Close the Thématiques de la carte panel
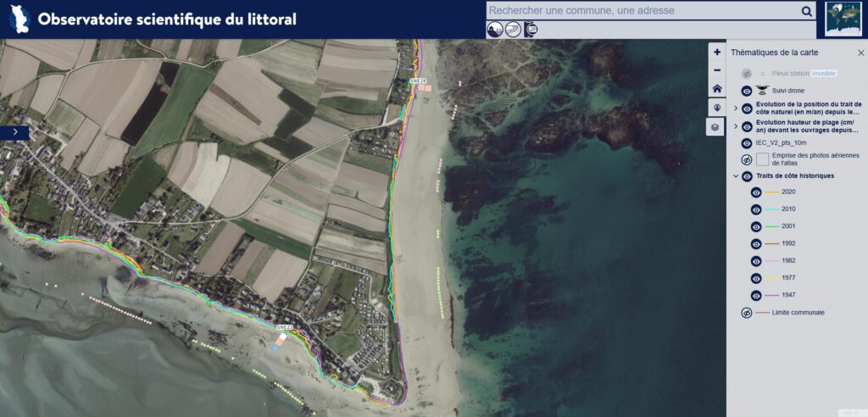The width and height of the screenshot is (868, 417). (860, 53)
